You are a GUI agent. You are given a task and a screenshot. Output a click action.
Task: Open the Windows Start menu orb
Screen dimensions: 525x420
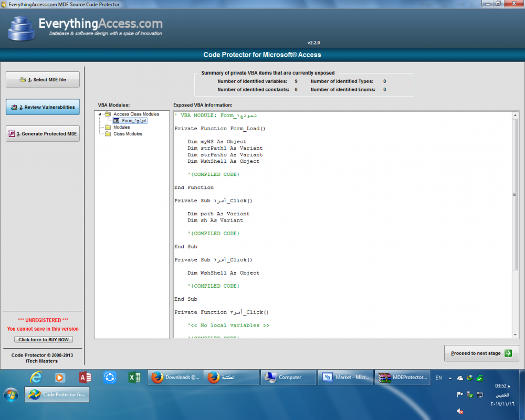click(11, 395)
